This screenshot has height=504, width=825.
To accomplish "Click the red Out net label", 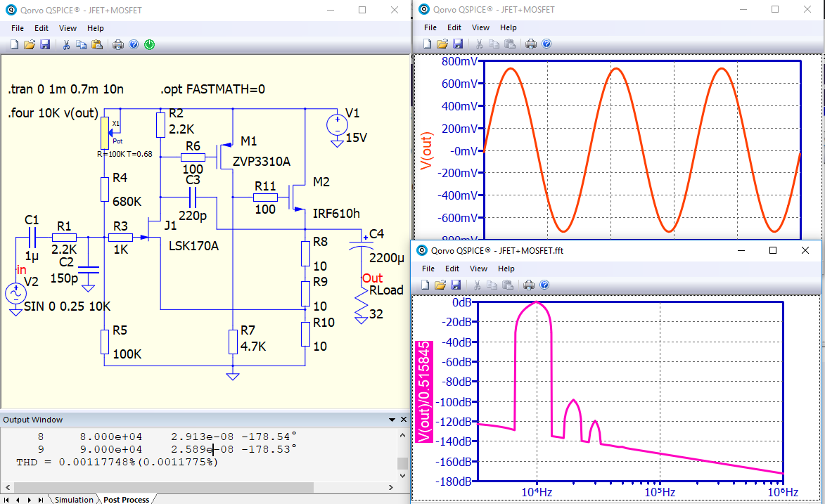I will [372, 278].
